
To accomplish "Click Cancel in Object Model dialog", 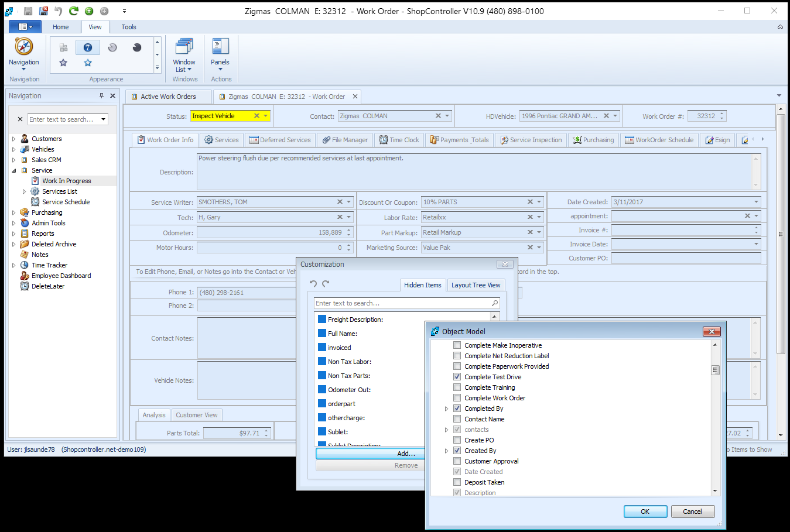I will pos(692,512).
